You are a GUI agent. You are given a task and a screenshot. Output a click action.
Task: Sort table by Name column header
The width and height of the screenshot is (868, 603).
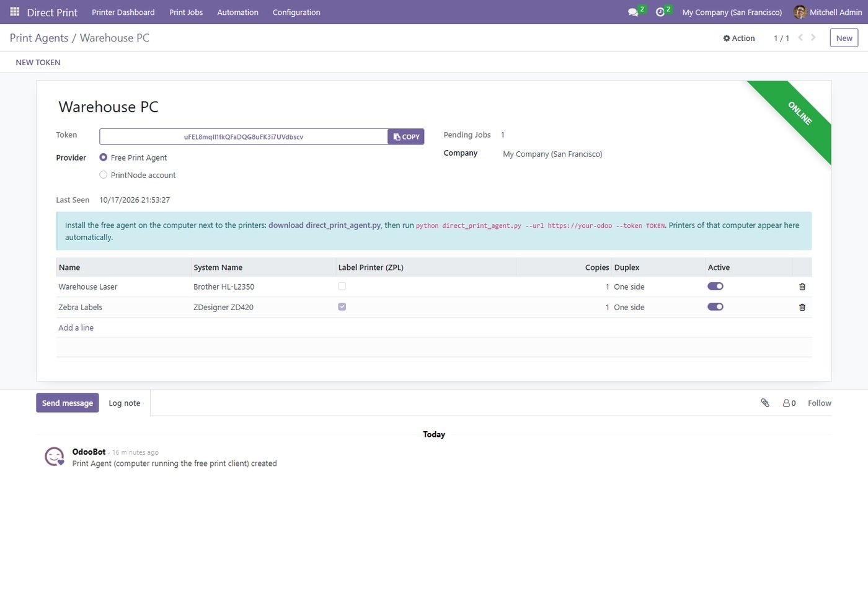tap(123, 267)
